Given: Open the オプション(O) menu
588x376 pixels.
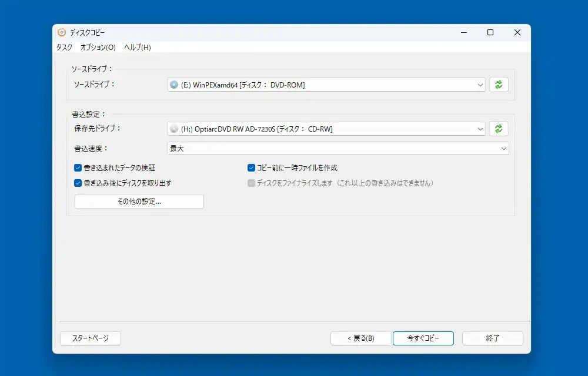Looking at the screenshot, I should point(98,47).
